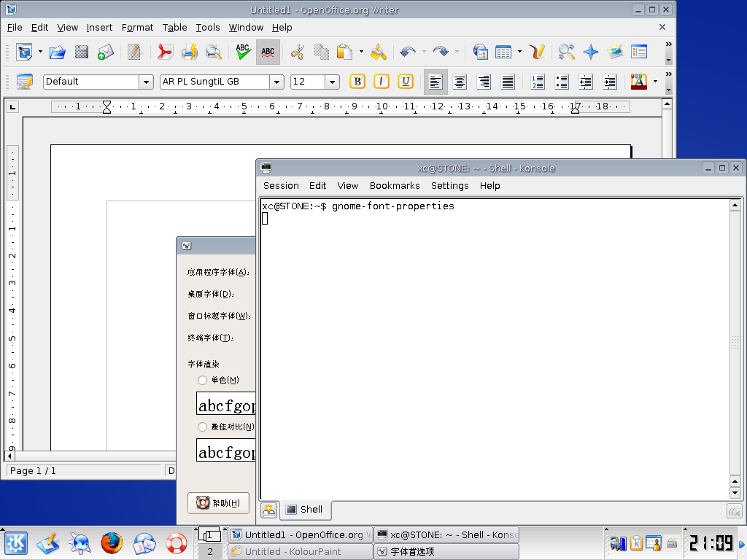Click Konsole New Session icon button
The width and height of the screenshot is (747, 560).
[269, 510]
